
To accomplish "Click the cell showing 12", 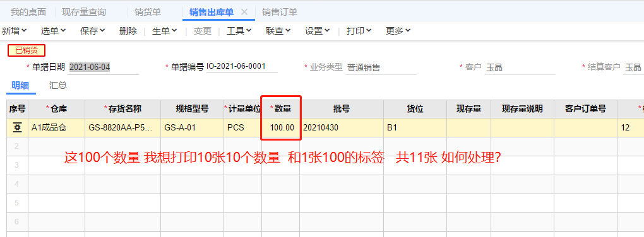I will 631,127.
